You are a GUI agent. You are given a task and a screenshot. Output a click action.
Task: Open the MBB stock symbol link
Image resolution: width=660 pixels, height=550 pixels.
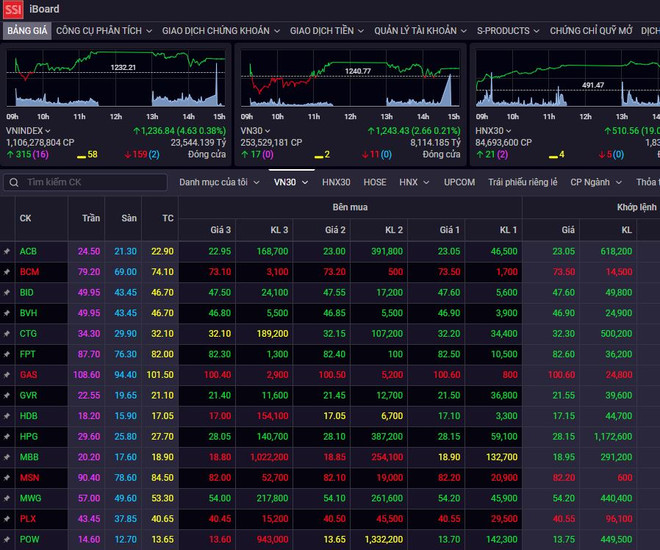point(29,457)
